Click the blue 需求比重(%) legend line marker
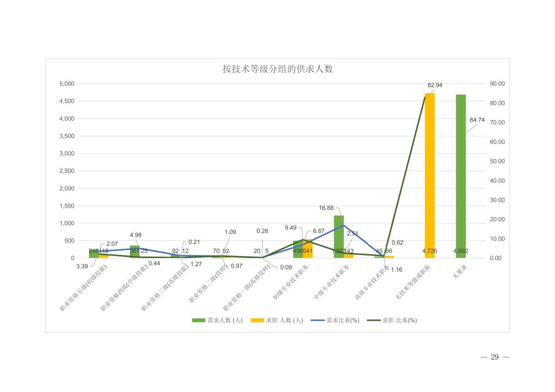 317,320
